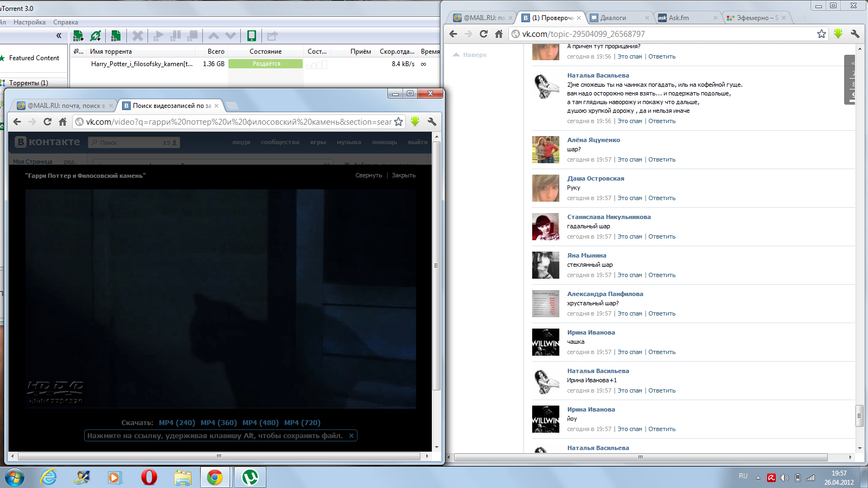
Task: Switch to Поиск видеозаписей tab
Action: click(x=171, y=106)
